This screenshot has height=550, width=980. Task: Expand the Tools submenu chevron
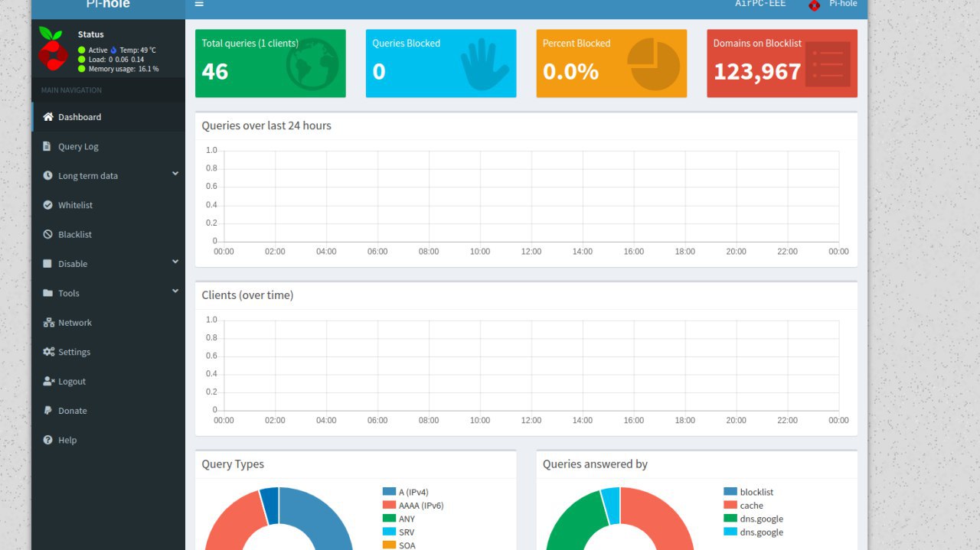tap(175, 291)
